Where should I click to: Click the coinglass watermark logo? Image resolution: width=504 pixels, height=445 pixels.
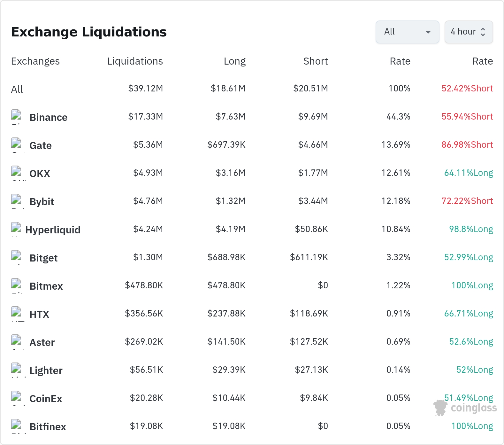pos(465,408)
